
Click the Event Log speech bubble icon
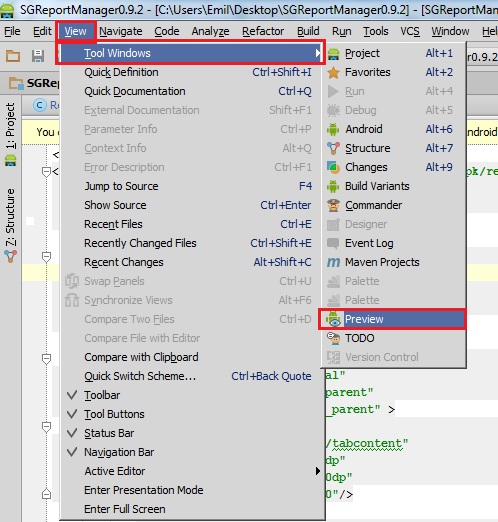click(333, 243)
